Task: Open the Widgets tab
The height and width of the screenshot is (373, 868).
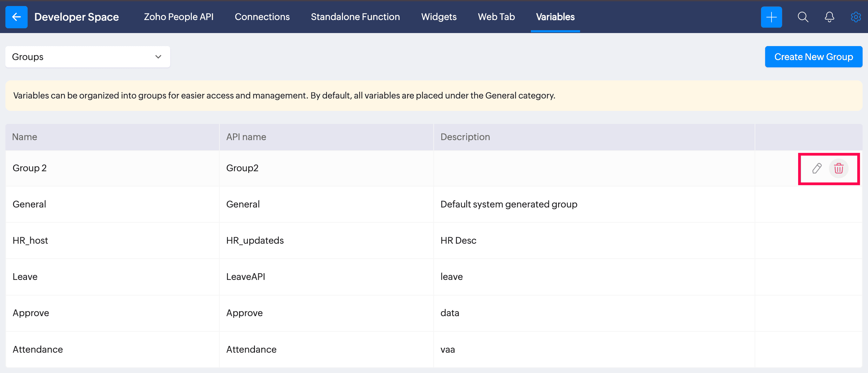Action: tap(439, 17)
